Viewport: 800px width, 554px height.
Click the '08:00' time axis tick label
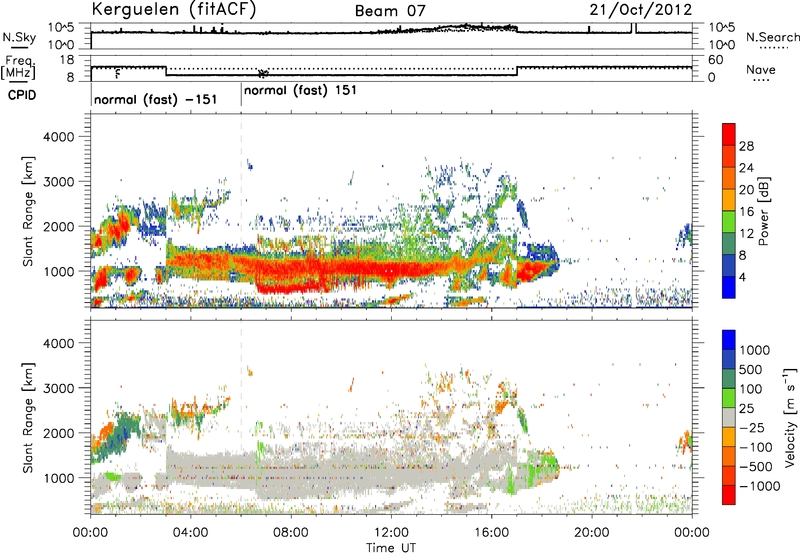coord(291,533)
